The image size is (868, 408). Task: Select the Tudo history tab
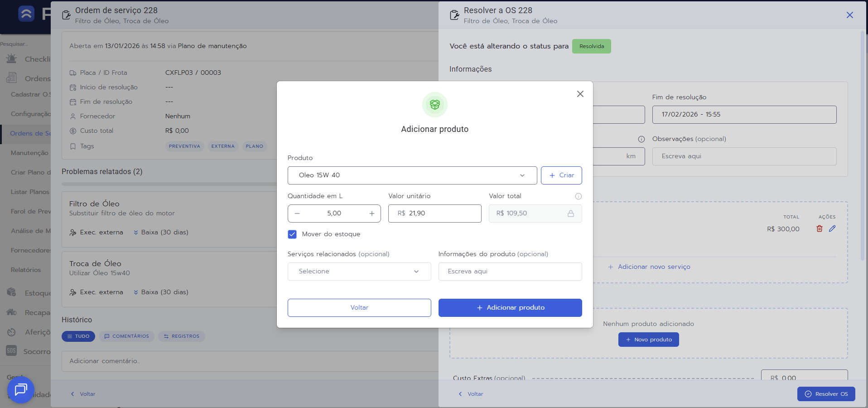[x=78, y=336]
